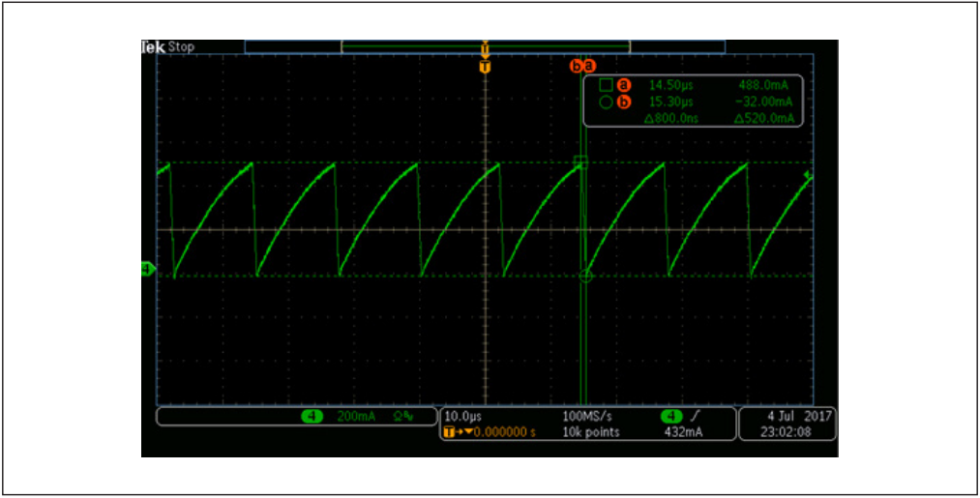
Task: Click the delta amplitude Δ520.0mA readout
Action: [x=763, y=118]
